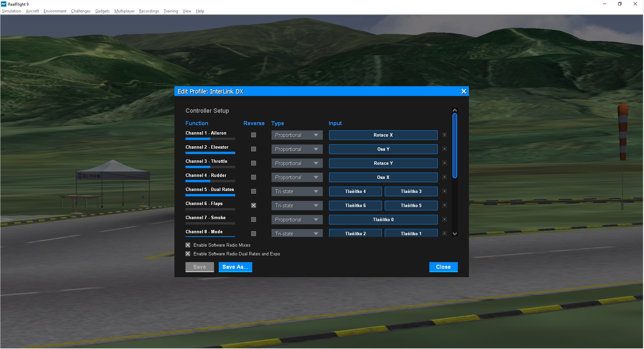644x349 pixels.
Task: Disable Enable Software Radio Mixes
Action: coord(188,245)
